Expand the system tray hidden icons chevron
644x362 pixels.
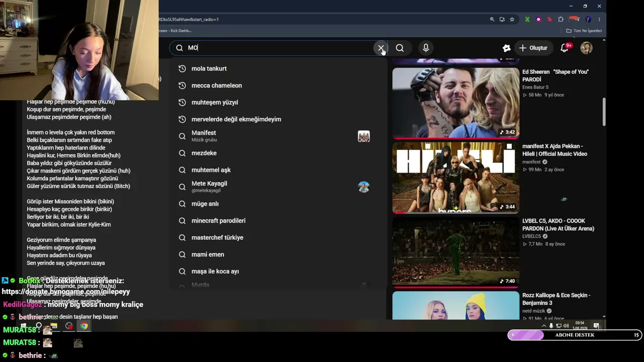pos(543,325)
